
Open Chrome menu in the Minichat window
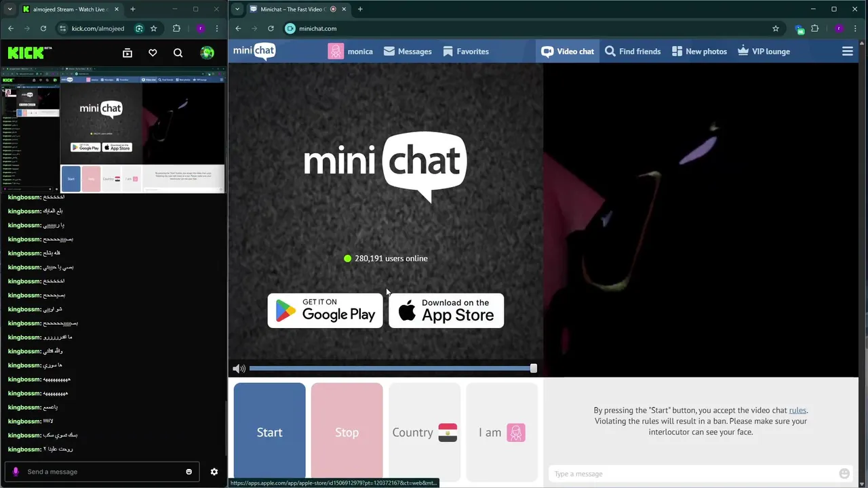pyautogui.click(x=855, y=28)
